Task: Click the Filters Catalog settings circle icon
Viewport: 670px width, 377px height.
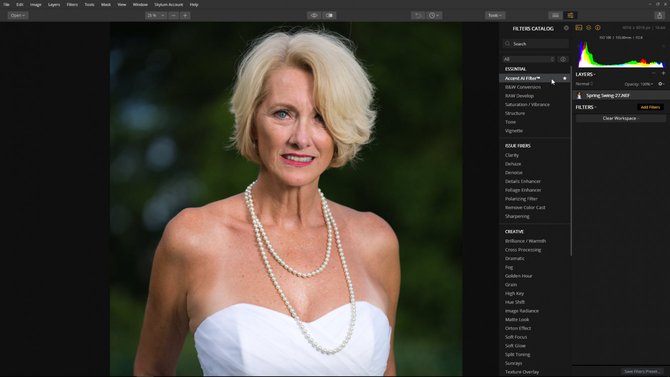Action: (566, 28)
